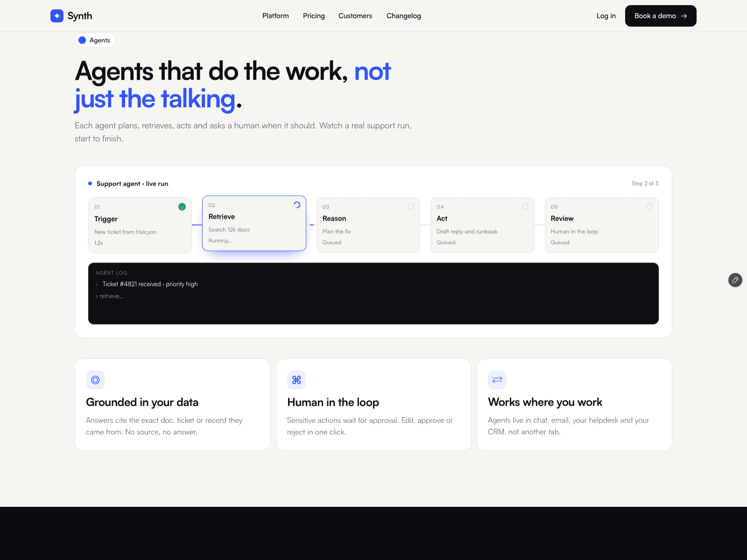Open the Changelog nav item
Viewport: 747px width, 560px height.
point(404,16)
